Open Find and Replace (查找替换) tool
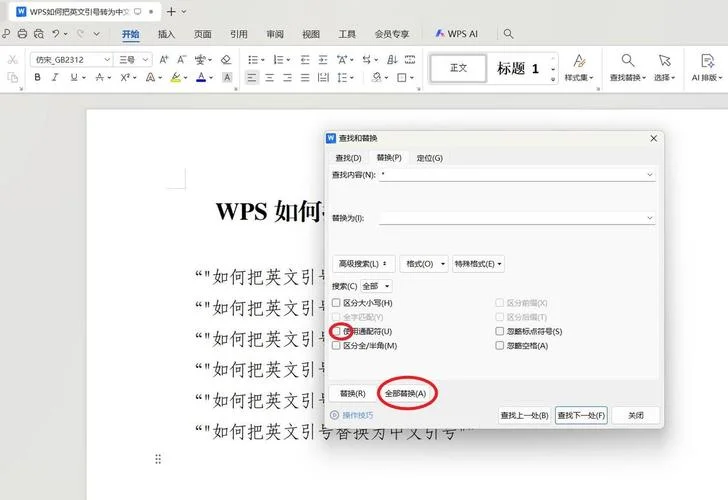Image resolution: width=728 pixels, height=500 pixels. click(628, 68)
